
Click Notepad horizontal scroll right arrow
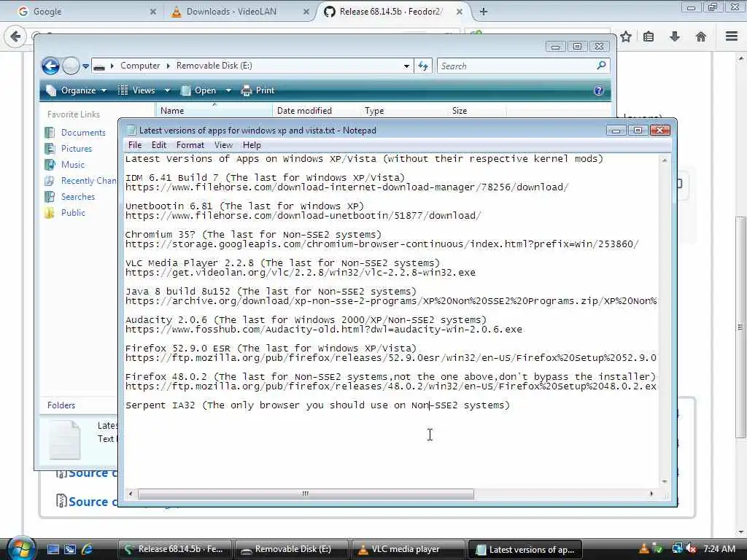[651, 494]
